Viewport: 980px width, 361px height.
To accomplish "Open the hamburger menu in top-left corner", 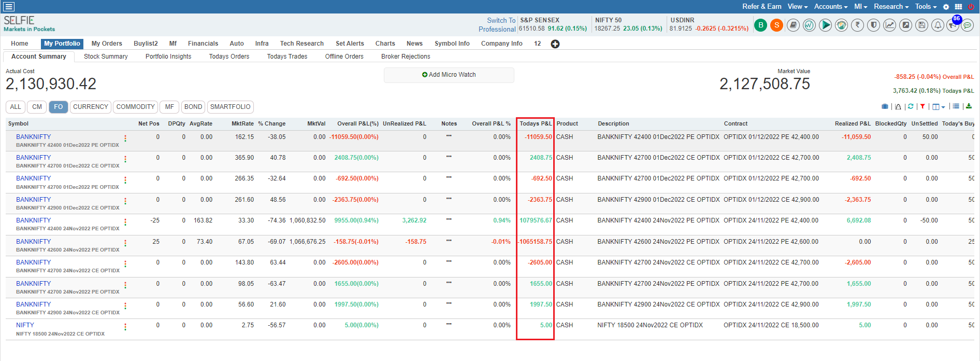I will coord(9,7).
